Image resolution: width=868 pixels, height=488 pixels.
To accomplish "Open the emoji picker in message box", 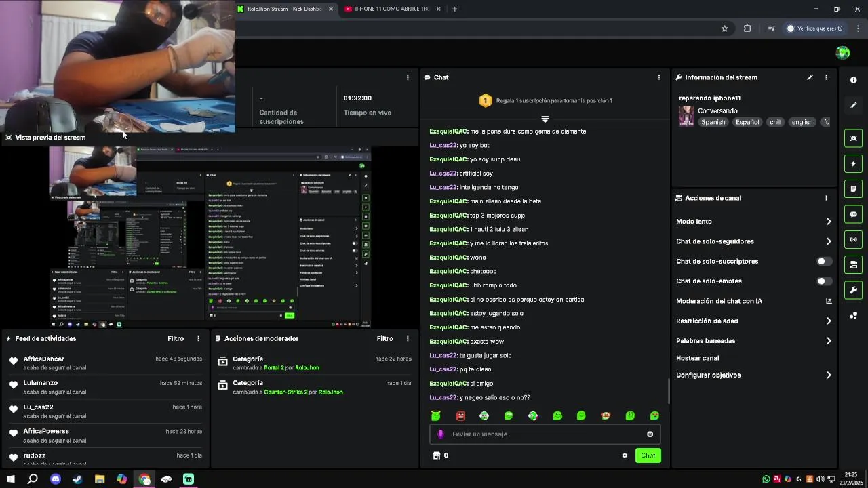I will [x=650, y=434].
